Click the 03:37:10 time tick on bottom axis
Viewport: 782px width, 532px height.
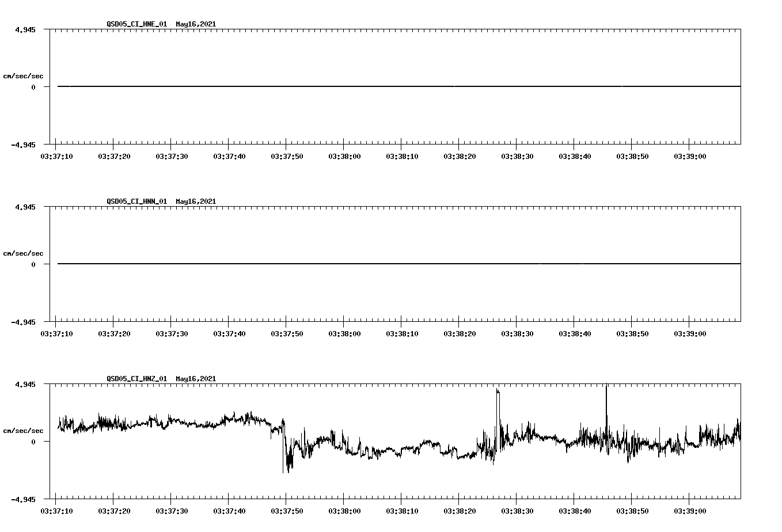[56, 511]
